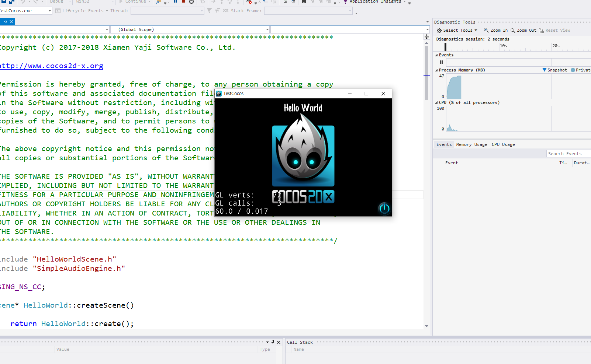Click the "HelloWorldScene.h" include string
591x364 pixels.
click(x=75, y=259)
